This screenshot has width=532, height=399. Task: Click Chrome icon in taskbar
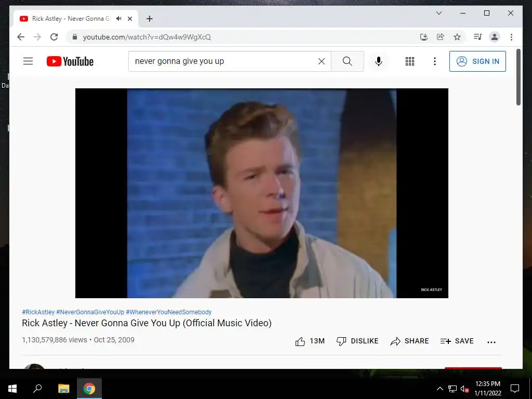[89, 389]
